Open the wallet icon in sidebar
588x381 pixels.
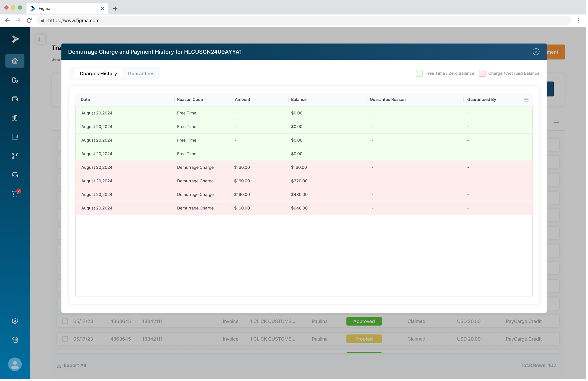[x=15, y=99]
